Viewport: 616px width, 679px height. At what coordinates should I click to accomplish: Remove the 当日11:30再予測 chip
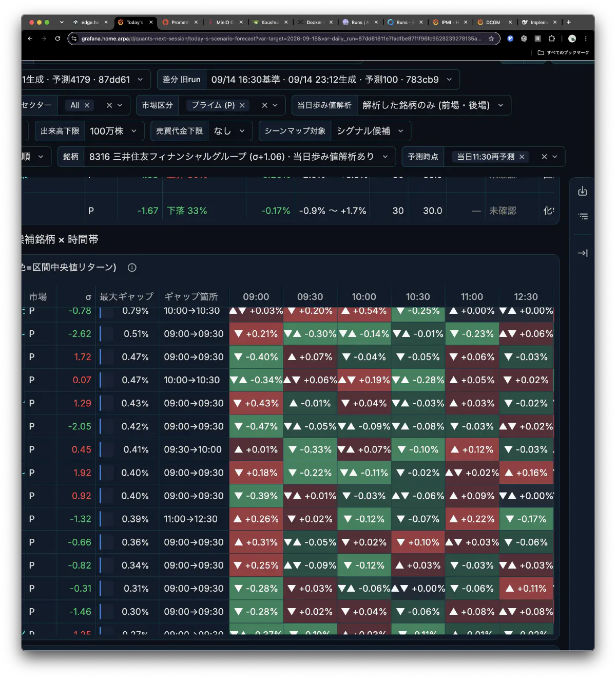coord(522,157)
